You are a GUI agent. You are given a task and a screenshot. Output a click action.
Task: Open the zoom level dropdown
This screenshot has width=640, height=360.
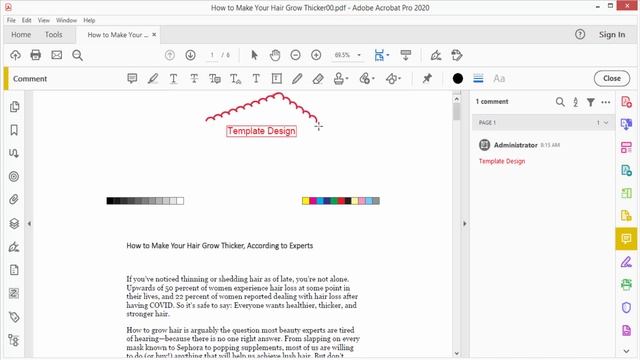pyautogui.click(x=359, y=55)
